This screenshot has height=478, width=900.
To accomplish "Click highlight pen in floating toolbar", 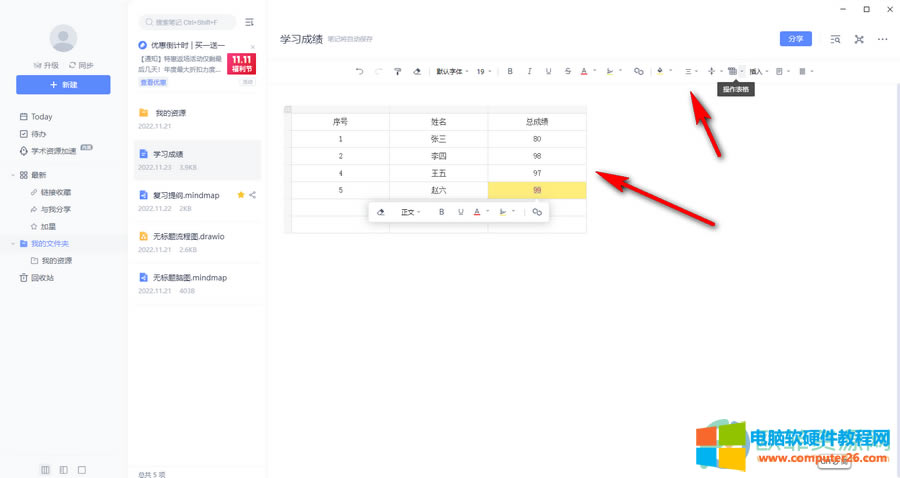I will pyautogui.click(x=503, y=212).
